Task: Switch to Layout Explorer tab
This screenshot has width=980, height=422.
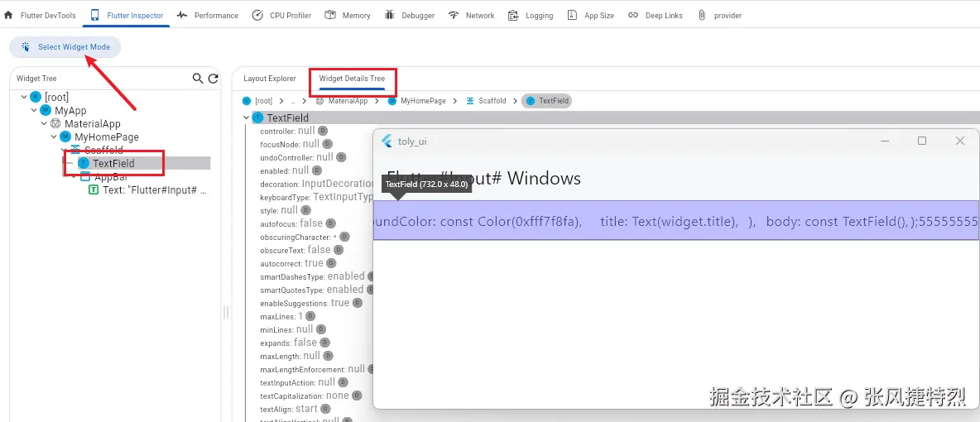Action: click(x=269, y=78)
